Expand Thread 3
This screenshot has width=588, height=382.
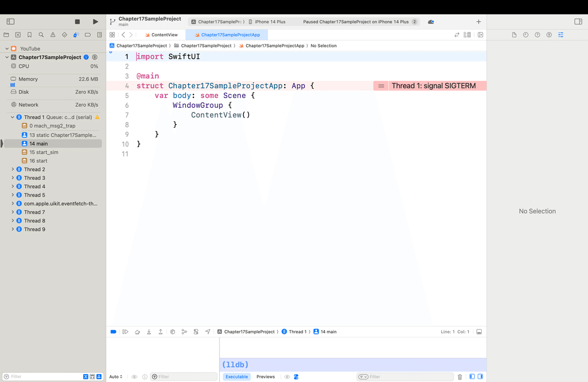click(x=12, y=178)
